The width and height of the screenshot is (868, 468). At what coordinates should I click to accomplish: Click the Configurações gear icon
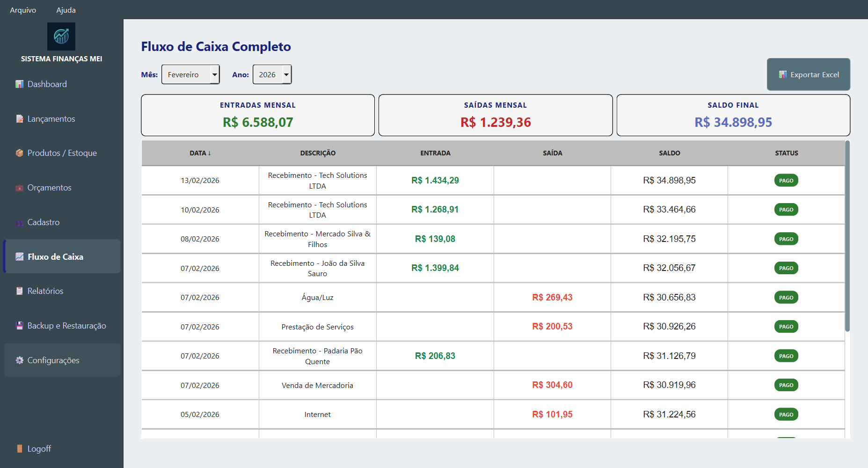19,360
